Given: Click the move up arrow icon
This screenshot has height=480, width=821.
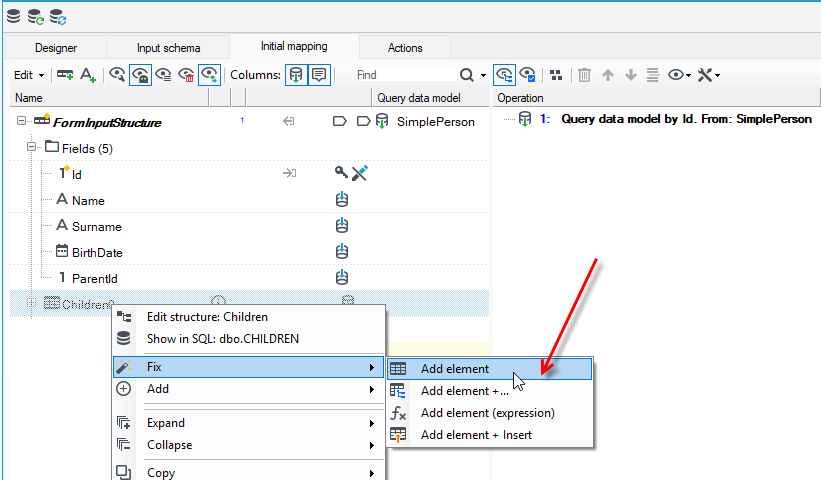Looking at the screenshot, I should pos(607,75).
